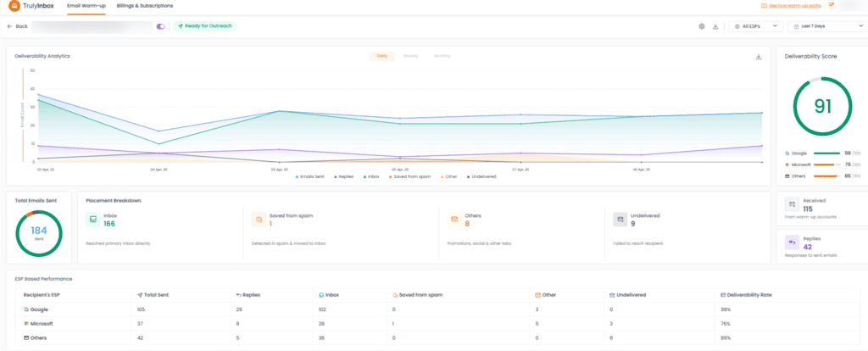The width and height of the screenshot is (868, 351).
Task: Select the Google row in ESP table
Action: click(x=437, y=309)
